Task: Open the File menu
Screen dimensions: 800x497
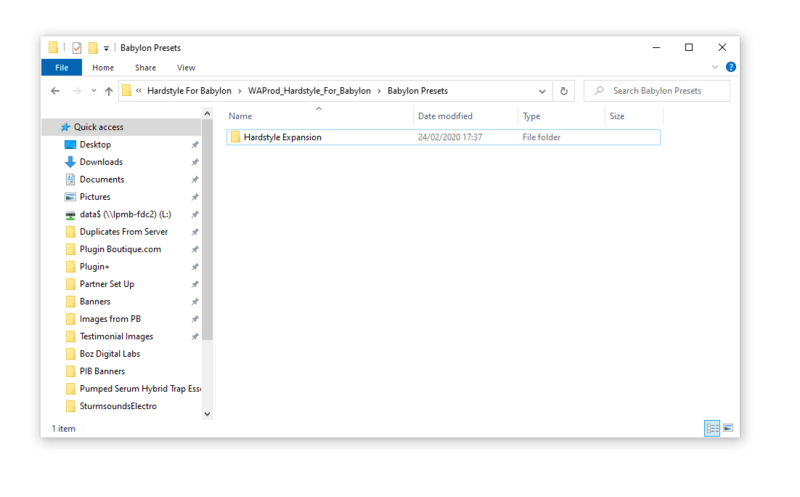Action: (61, 68)
